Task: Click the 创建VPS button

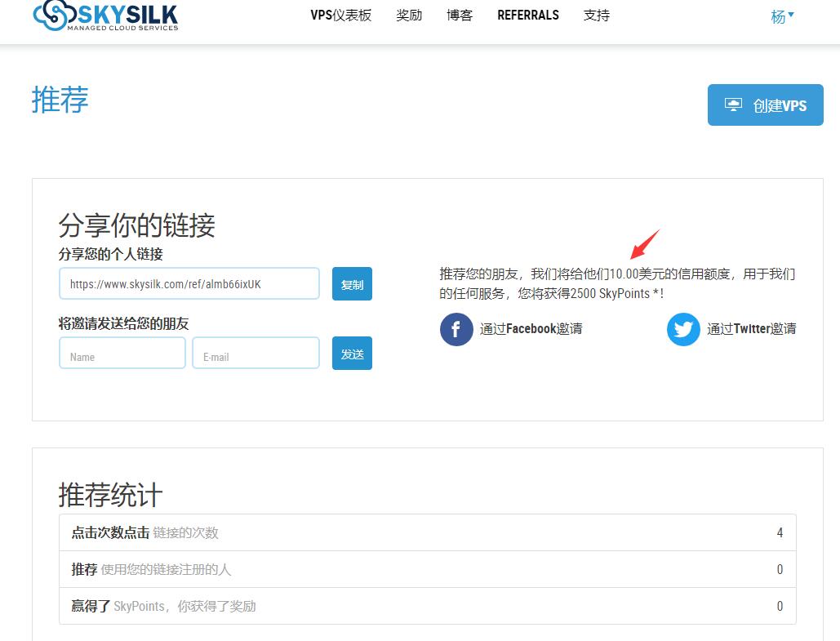Action: (765, 105)
